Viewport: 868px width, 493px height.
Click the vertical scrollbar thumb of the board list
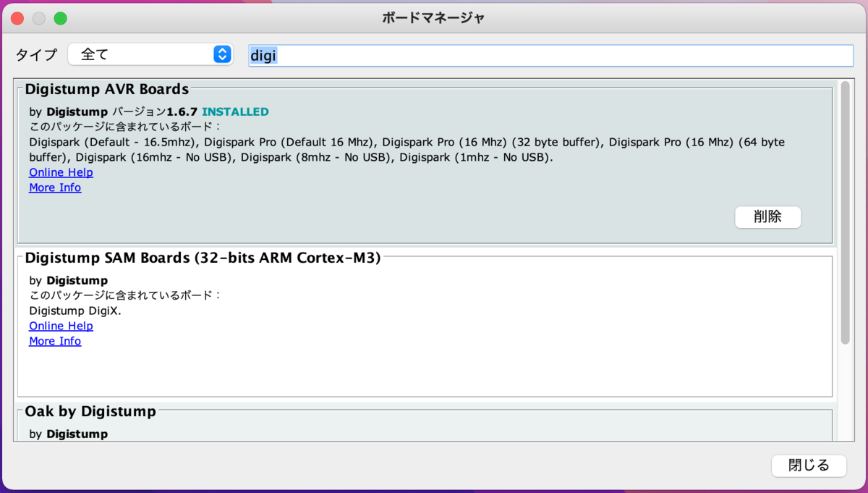(845, 212)
